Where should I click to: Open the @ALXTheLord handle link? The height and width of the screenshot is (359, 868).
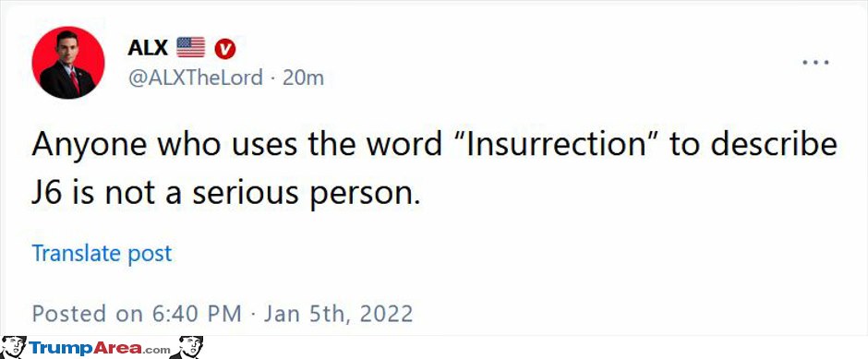click(196, 78)
